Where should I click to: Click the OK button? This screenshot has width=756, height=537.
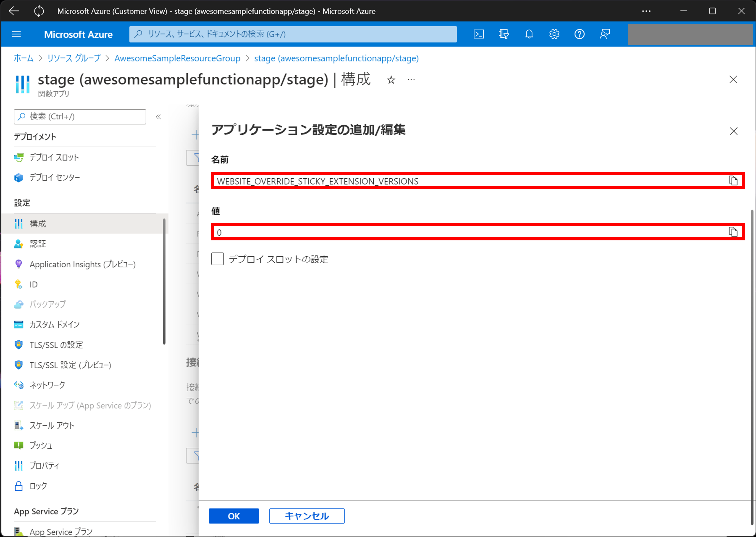pos(234,516)
